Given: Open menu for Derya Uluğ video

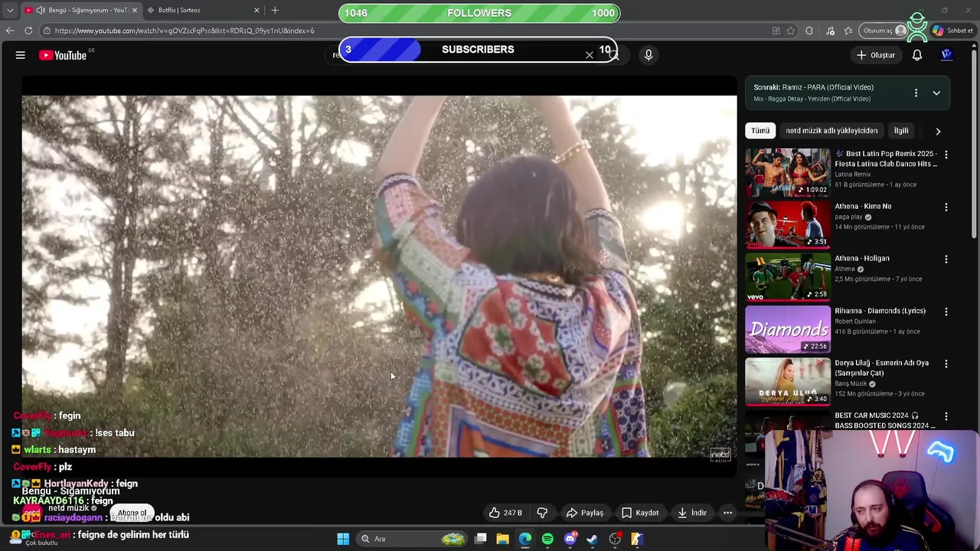Looking at the screenshot, I should tap(946, 364).
